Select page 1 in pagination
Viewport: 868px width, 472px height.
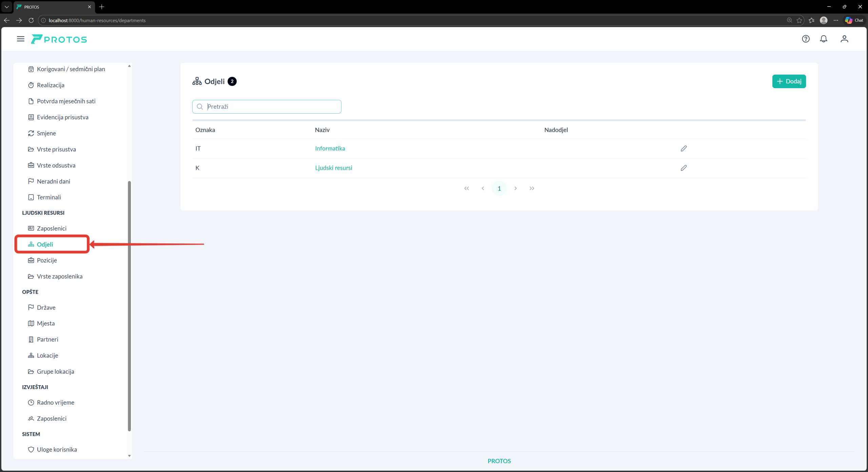(499, 189)
